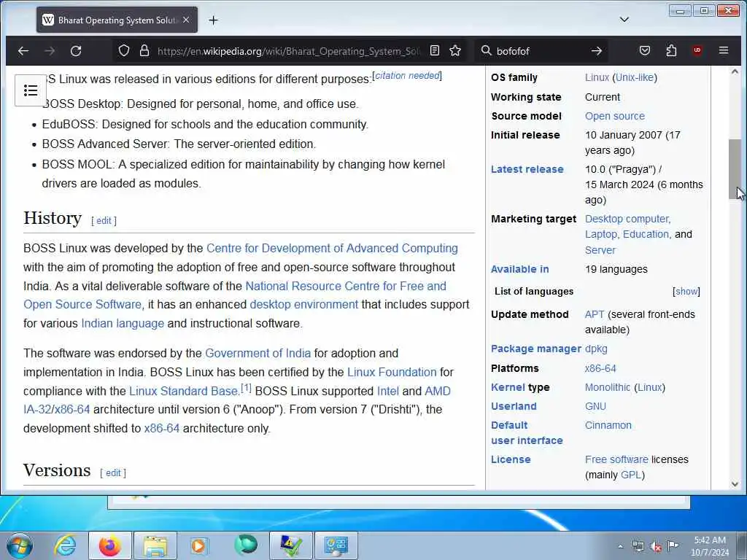The width and height of the screenshot is (747, 560).
Task: Go back with the browser back arrow
Action: [23, 51]
